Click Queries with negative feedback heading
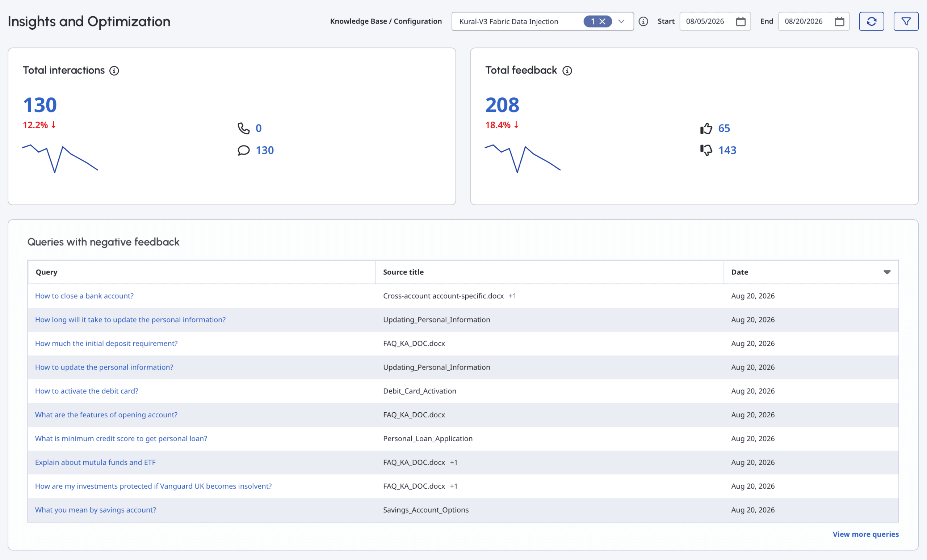 pyautogui.click(x=103, y=242)
